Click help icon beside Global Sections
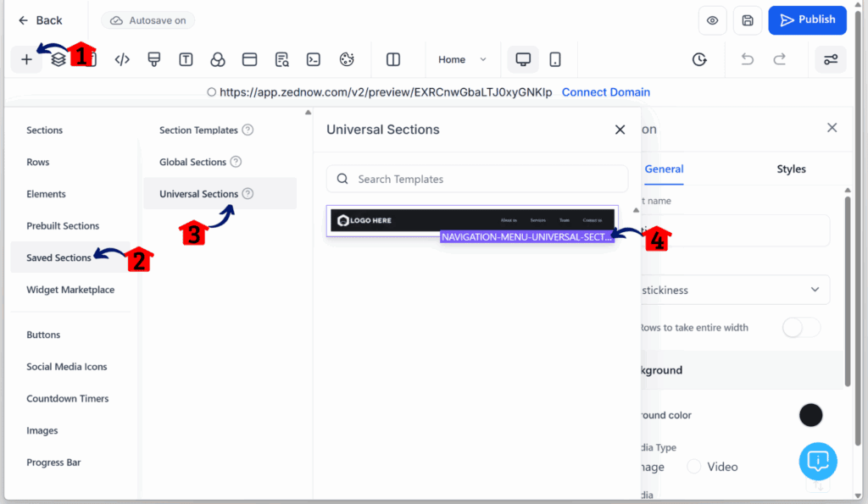Screen dimensions: 868x504 (x=236, y=162)
